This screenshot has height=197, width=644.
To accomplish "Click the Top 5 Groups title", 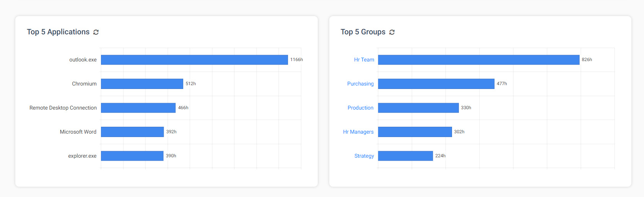I will pyautogui.click(x=363, y=32).
